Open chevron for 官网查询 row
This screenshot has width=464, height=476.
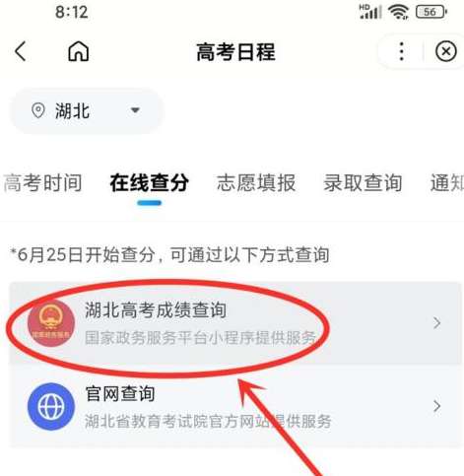point(436,407)
